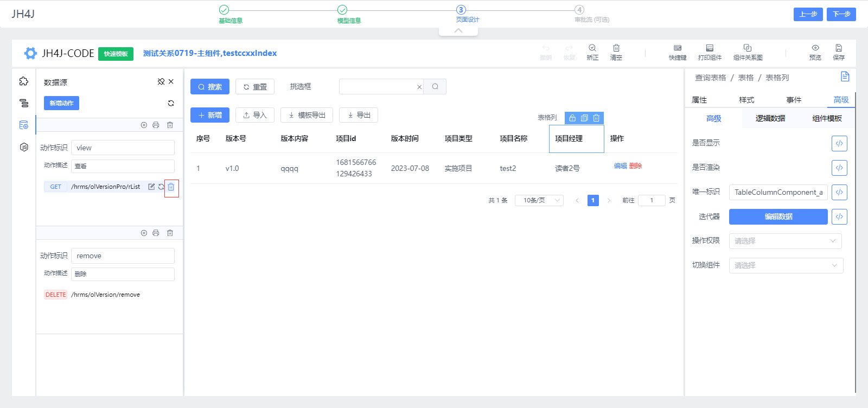868x408 pixels.
Task: Open the 组件关系图 diagram
Action: [x=748, y=52]
